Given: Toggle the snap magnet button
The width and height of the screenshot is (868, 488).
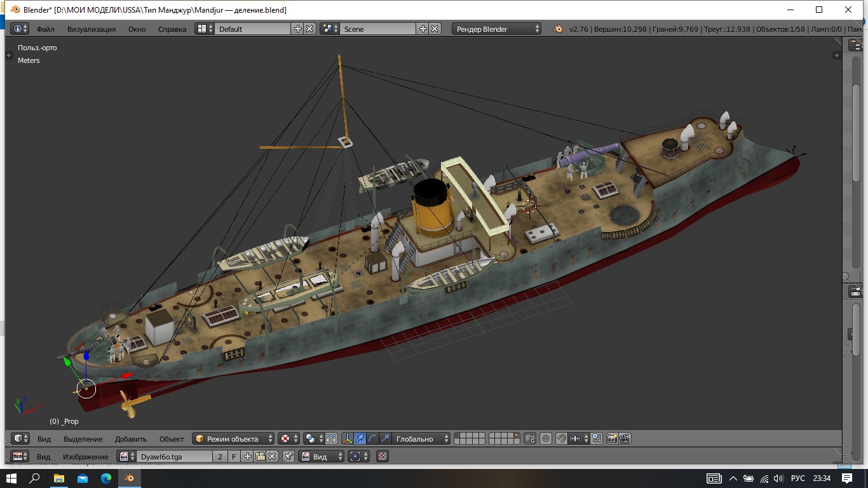Looking at the screenshot, I should click(561, 438).
